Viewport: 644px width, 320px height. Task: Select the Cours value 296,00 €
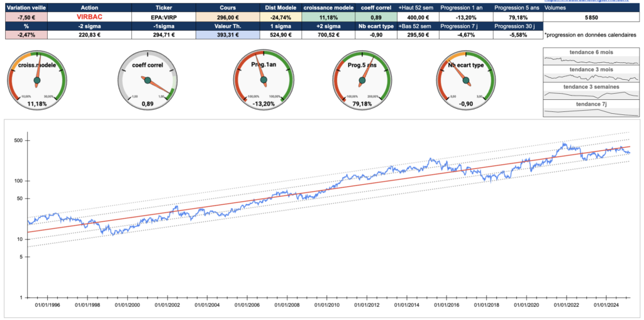tap(228, 17)
